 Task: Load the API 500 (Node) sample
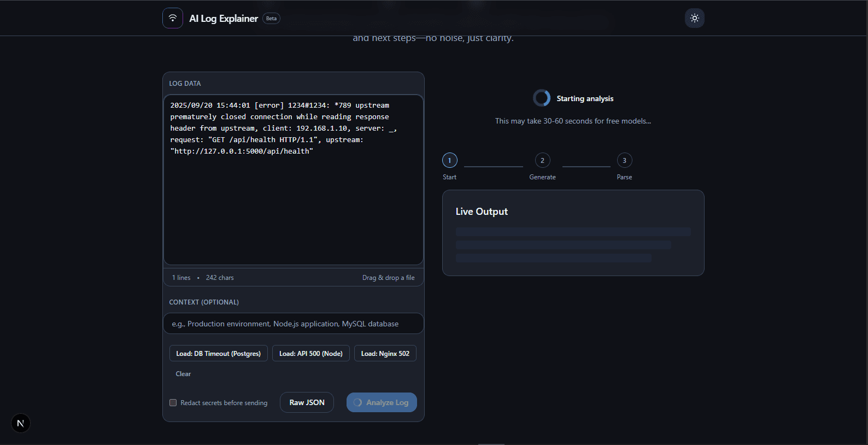[311, 354]
